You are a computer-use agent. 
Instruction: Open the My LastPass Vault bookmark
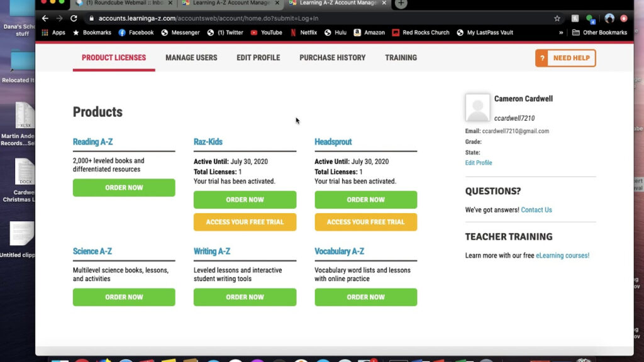tap(485, 33)
